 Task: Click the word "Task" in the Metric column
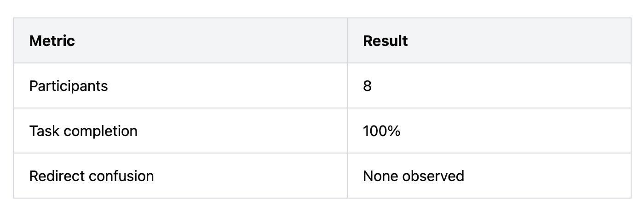point(44,131)
